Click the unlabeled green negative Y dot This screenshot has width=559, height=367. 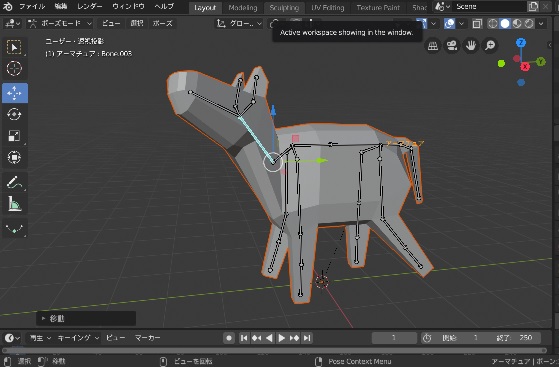tap(501, 63)
